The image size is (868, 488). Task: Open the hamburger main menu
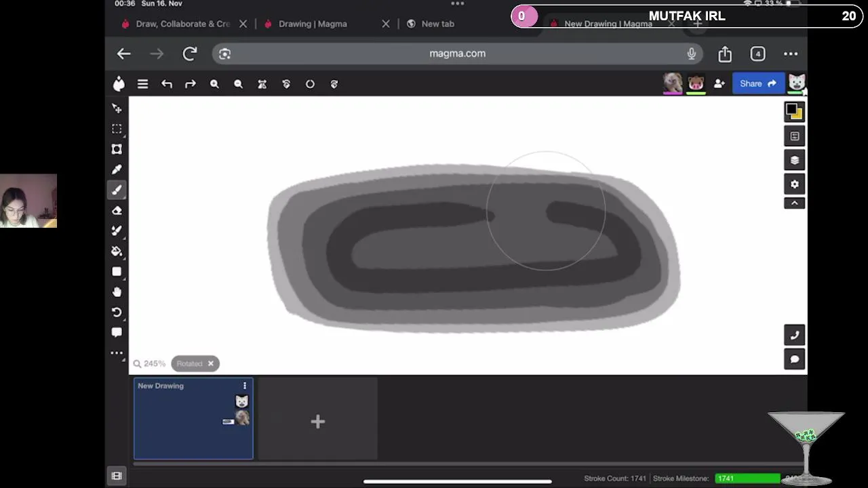(142, 84)
